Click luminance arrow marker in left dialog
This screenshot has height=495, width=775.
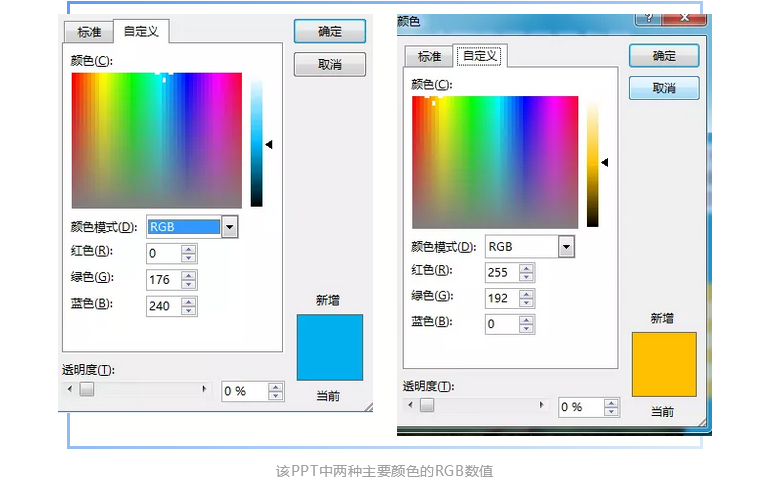point(269,144)
